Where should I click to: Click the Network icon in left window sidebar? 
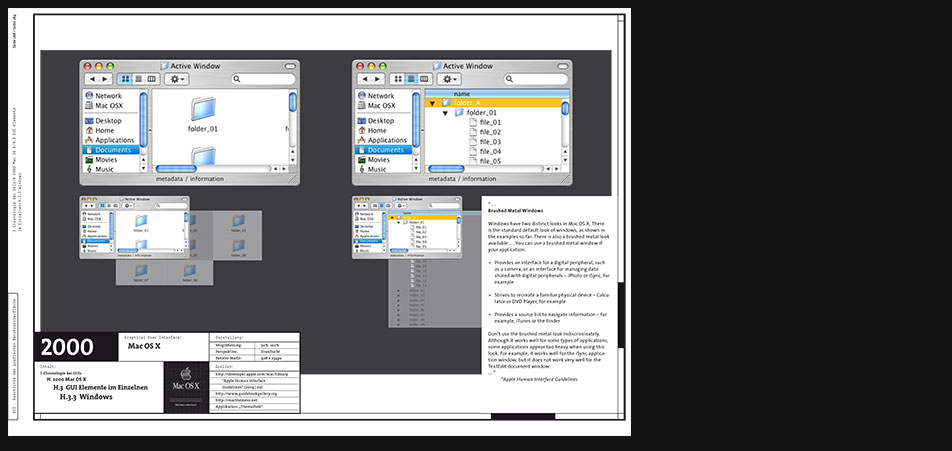pos(88,96)
